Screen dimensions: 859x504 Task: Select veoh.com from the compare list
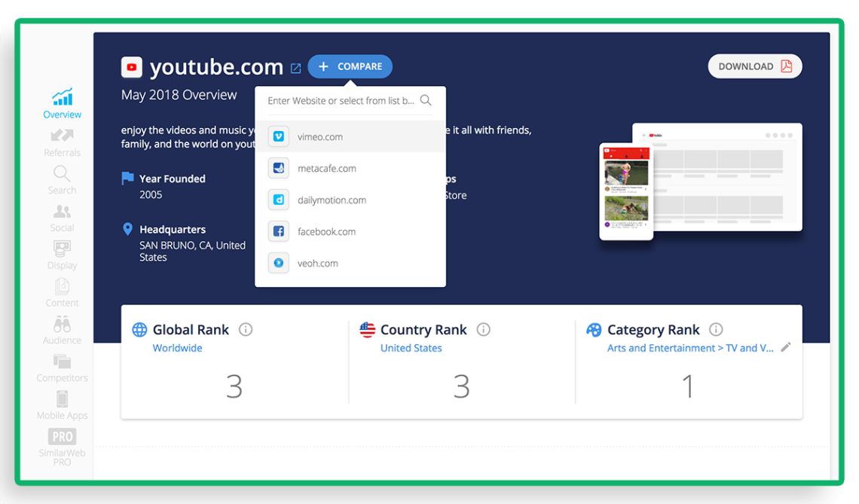(x=350, y=263)
